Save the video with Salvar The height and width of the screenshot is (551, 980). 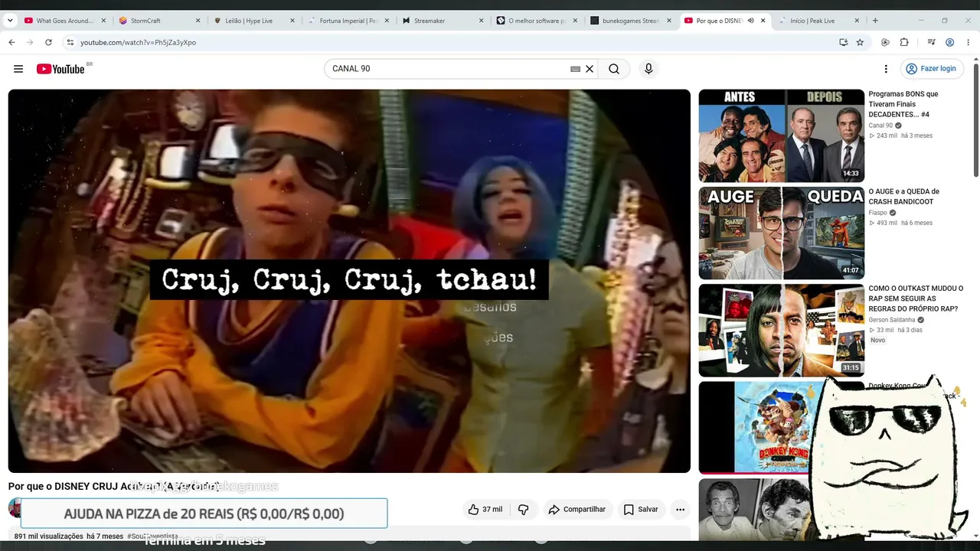click(x=641, y=510)
